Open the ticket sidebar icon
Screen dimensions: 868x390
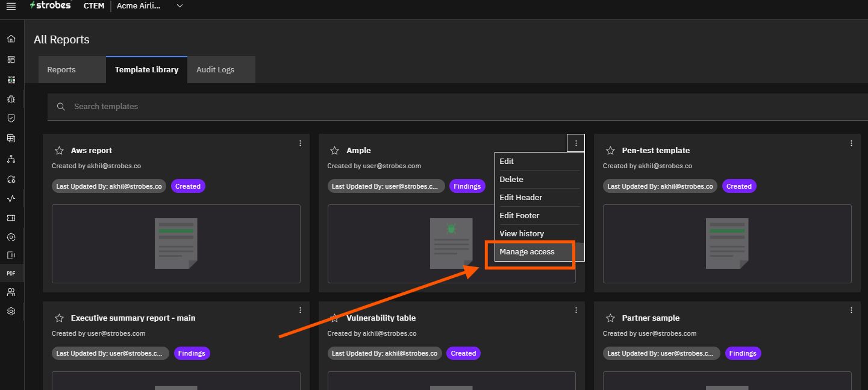pyautogui.click(x=11, y=218)
